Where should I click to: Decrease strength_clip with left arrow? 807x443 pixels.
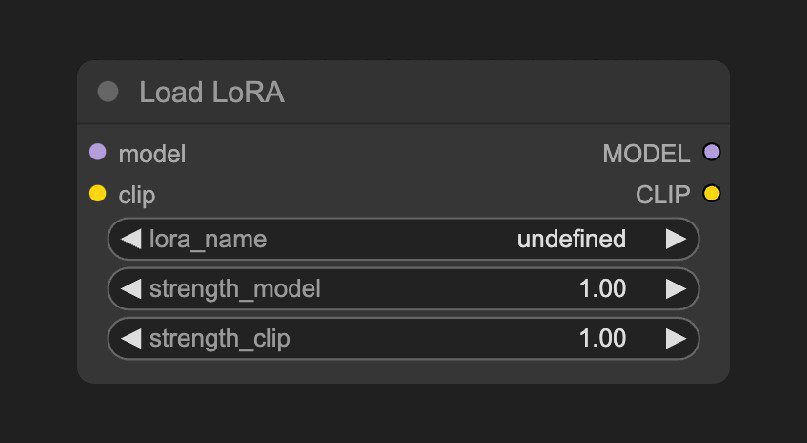pyautogui.click(x=131, y=339)
